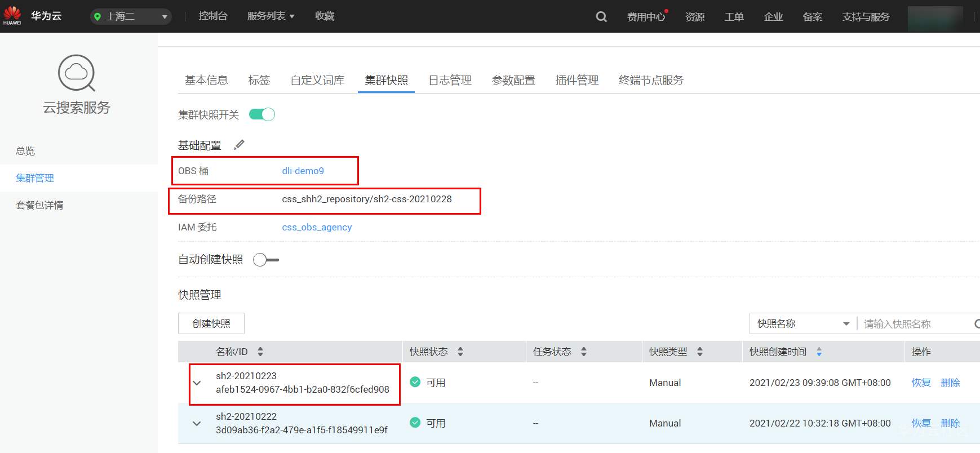Open the 上海二 region dropdown
The width and height of the screenshot is (980, 453).
[x=131, y=16]
